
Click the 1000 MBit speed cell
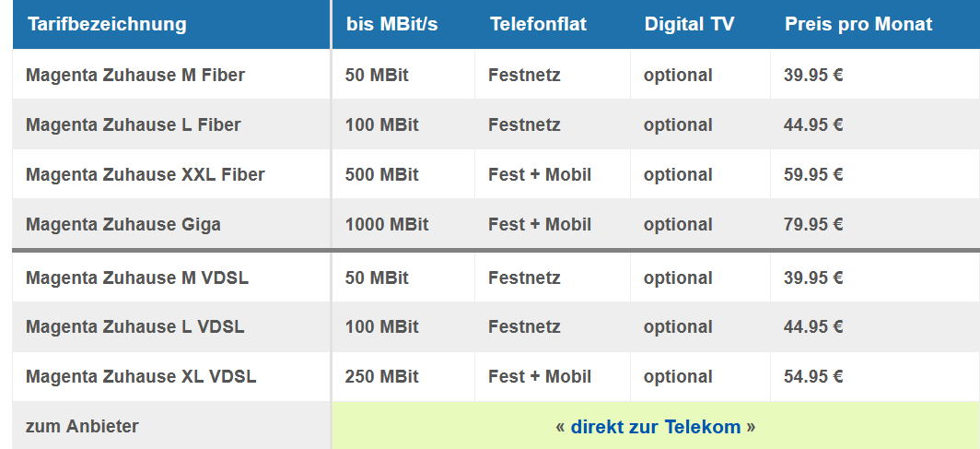[x=387, y=224]
